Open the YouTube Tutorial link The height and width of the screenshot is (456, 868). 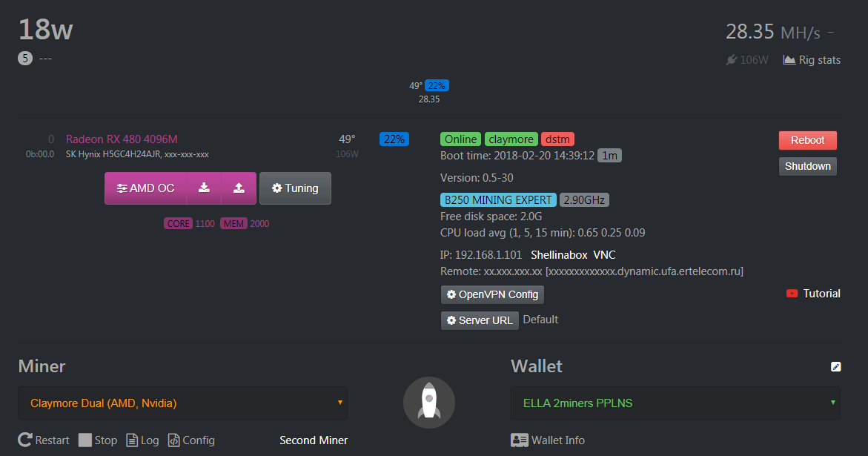tap(813, 294)
